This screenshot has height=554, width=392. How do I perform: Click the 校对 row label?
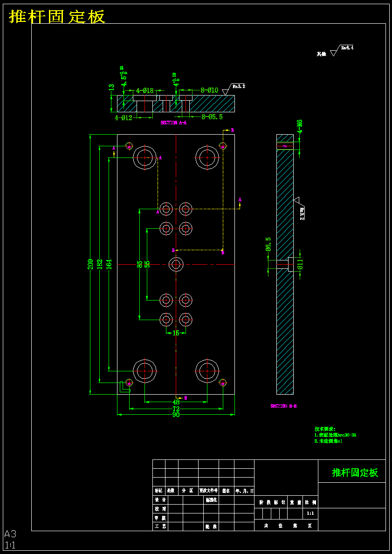click(x=160, y=509)
